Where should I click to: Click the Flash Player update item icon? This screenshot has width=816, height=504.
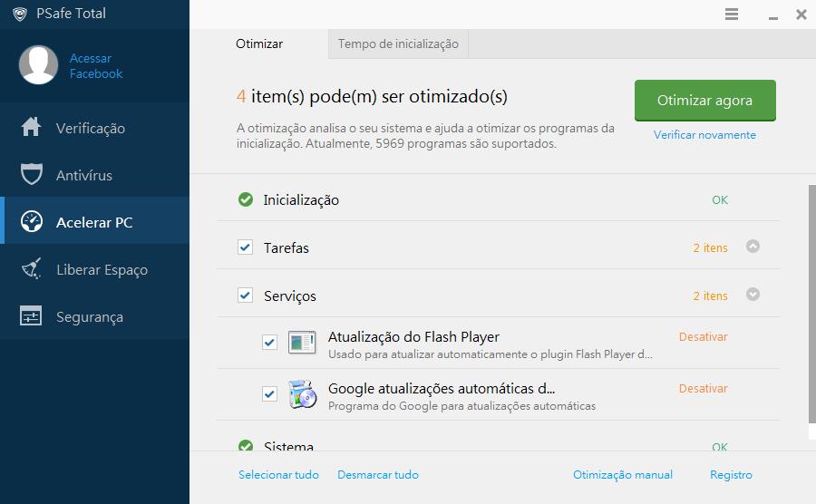coord(302,343)
